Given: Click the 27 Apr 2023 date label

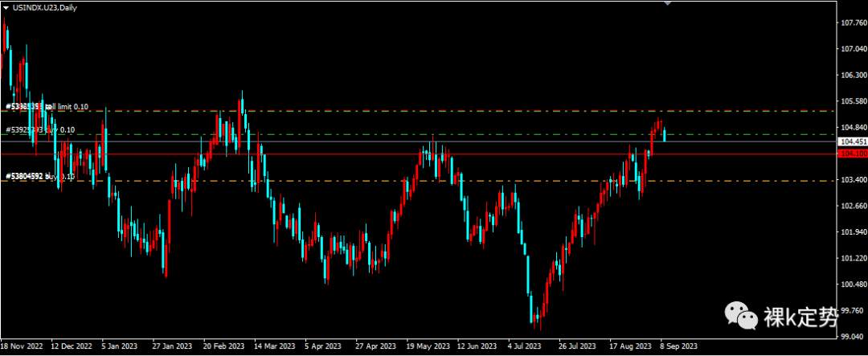Looking at the screenshot, I should tap(375, 346).
